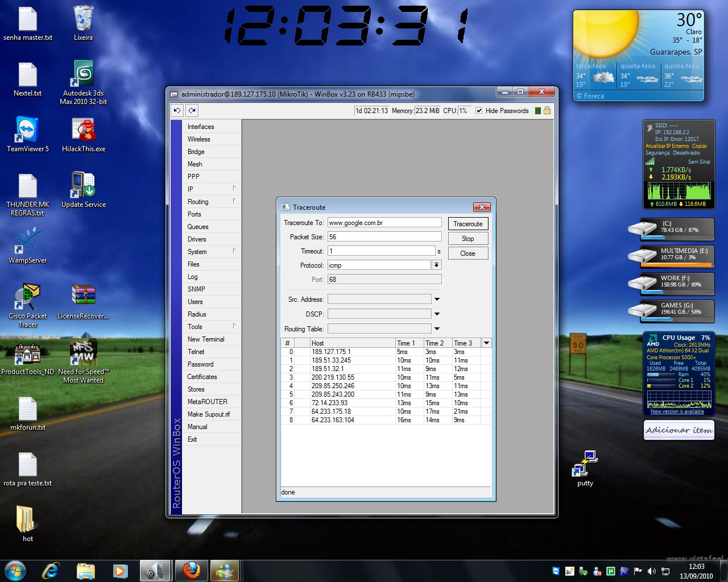The height and width of the screenshot is (582, 728).
Task: Click the WinBox redo arrow icon
Action: coord(192,110)
